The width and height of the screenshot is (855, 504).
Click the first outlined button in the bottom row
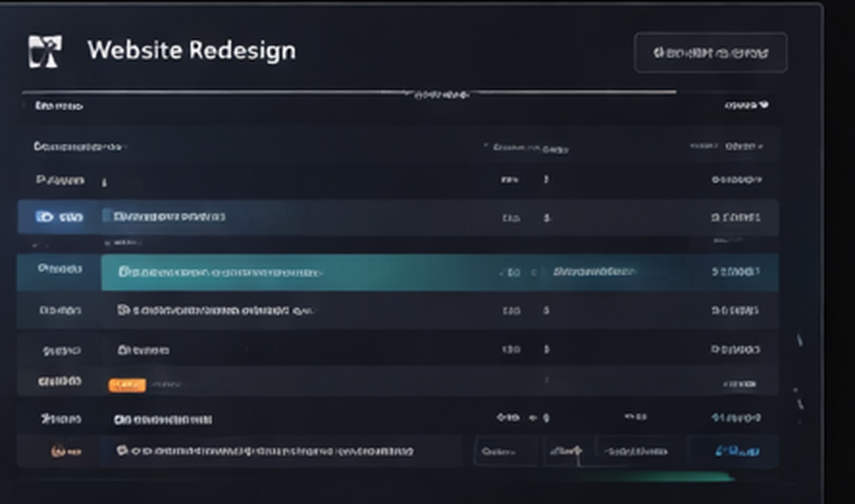click(x=505, y=451)
